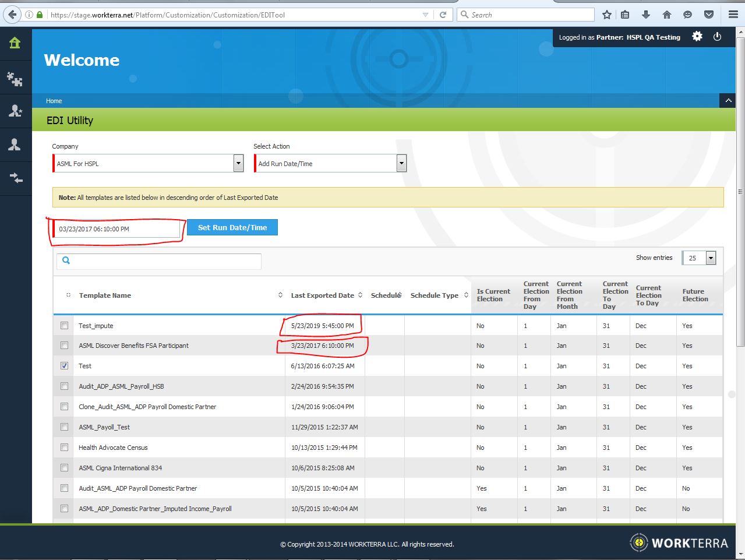
Task: Uncheck the Test template checkbox
Action: [x=65, y=366]
